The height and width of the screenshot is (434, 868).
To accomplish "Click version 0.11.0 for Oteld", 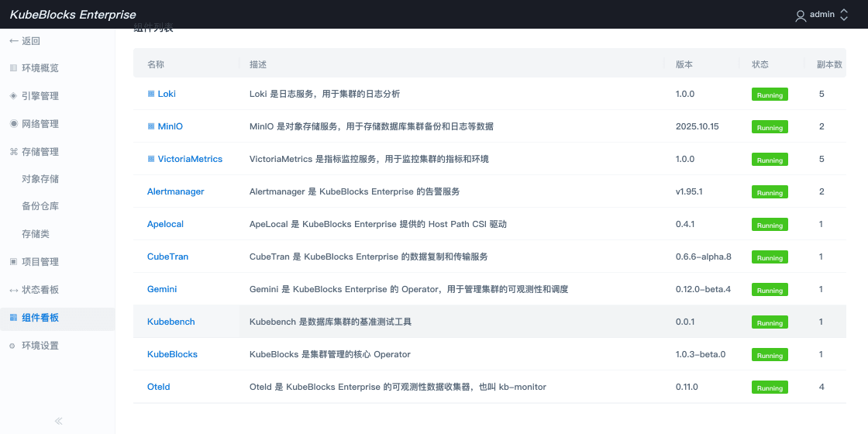I will pos(687,387).
